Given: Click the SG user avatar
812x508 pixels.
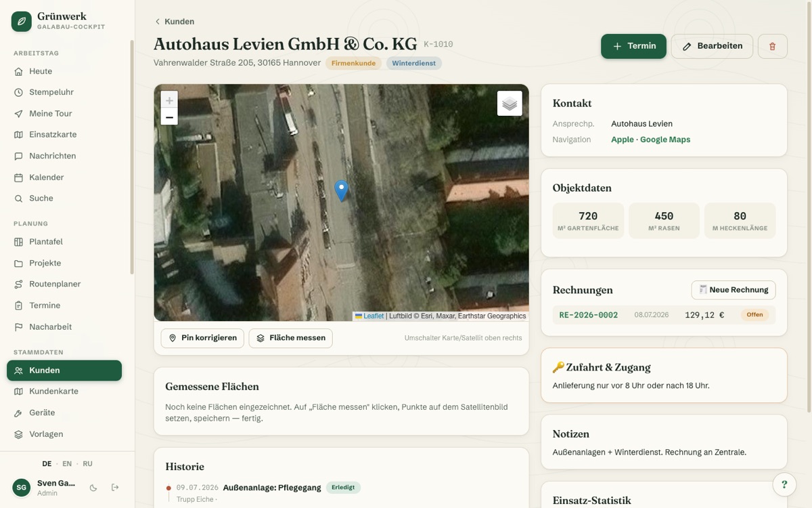Looking at the screenshot, I should pyautogui.click(x=22, y=488).
